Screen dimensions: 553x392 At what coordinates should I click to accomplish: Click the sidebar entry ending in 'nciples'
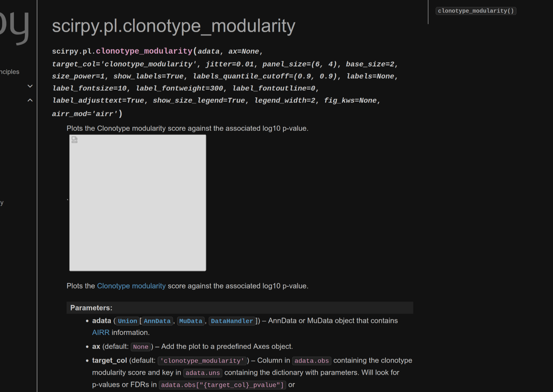[x=10, y=72]
